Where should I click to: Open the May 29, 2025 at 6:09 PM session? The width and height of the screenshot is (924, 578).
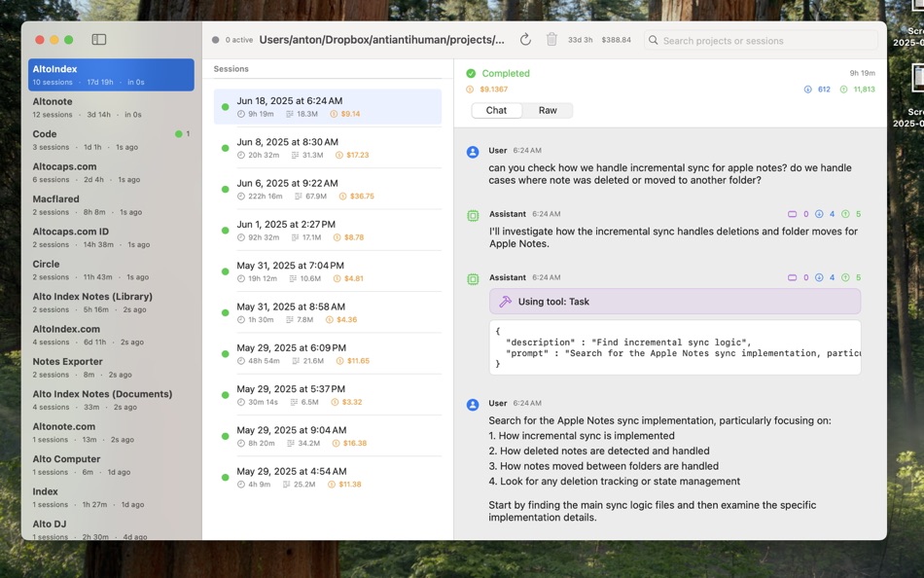click(328, 354)
